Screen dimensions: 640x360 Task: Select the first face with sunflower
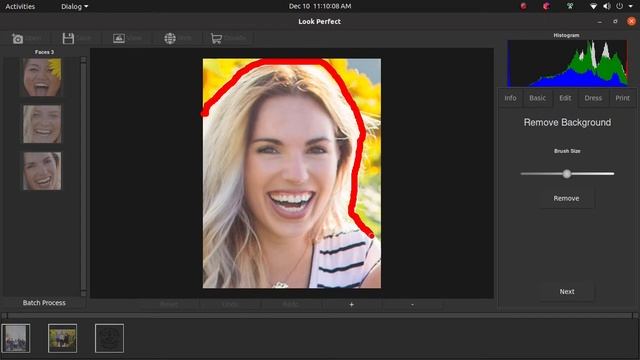[x=42, y=77]
